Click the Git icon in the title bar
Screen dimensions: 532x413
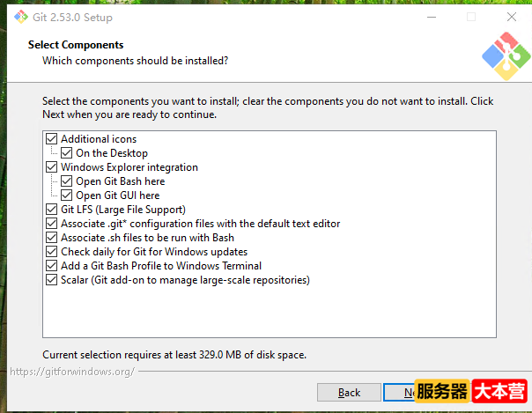(x=21, y=17)
